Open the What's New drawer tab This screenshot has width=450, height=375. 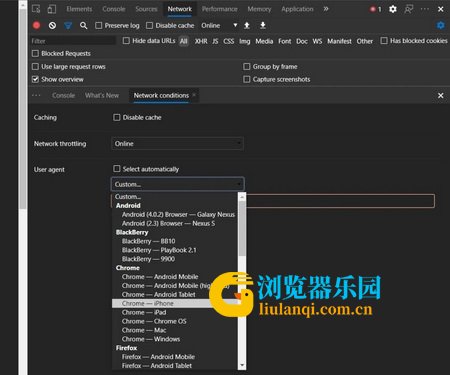(x=102, y=95)
